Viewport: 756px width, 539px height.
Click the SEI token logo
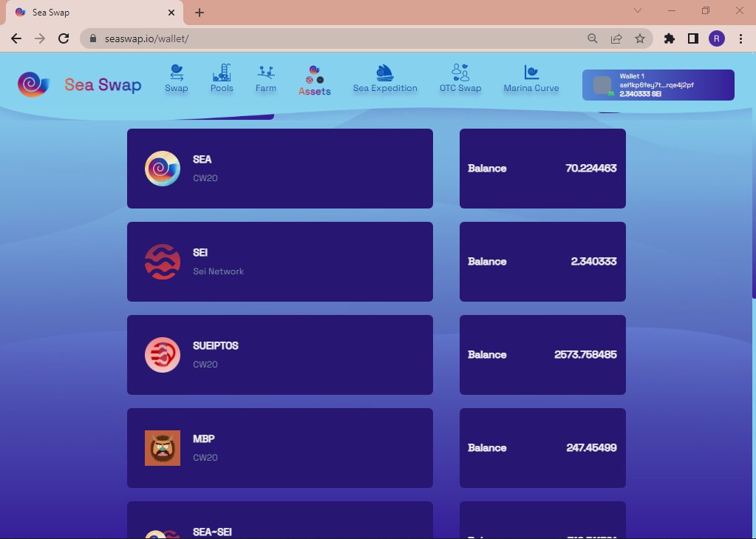163,262
